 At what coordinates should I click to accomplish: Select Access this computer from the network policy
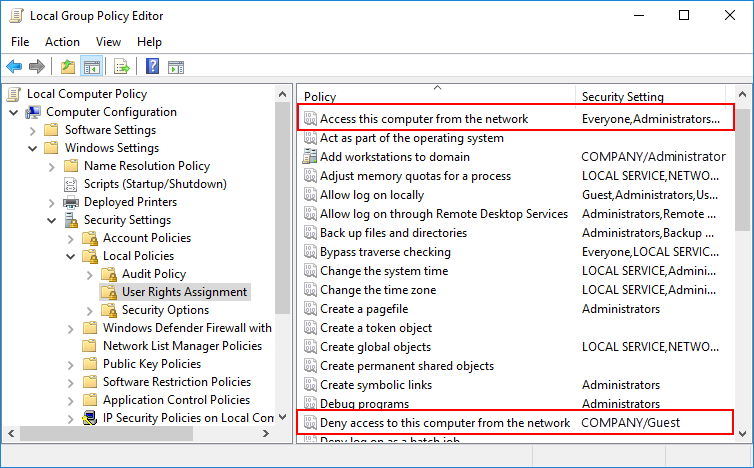click(423, 119)
